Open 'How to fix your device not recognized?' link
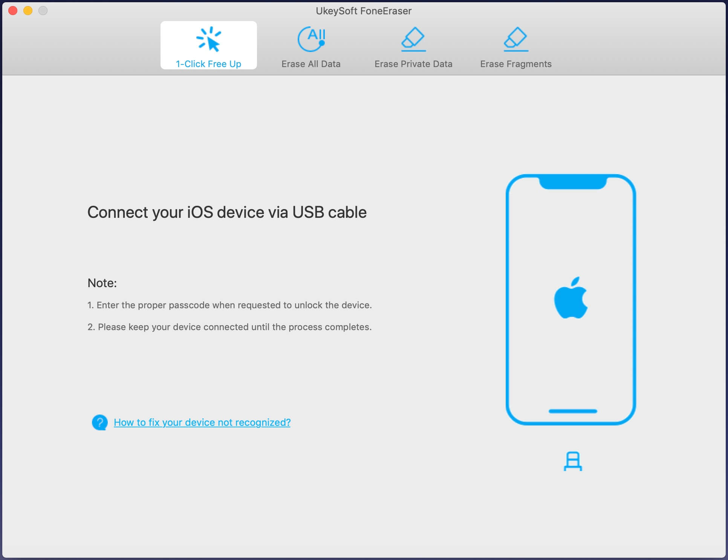This screenshot has width=728, height=560. (x=202, y=422)
